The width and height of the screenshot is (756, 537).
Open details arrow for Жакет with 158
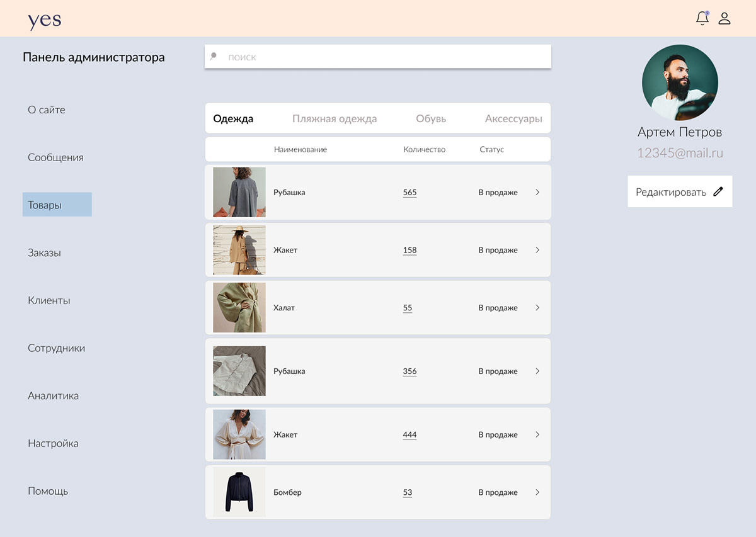point(537,250)
